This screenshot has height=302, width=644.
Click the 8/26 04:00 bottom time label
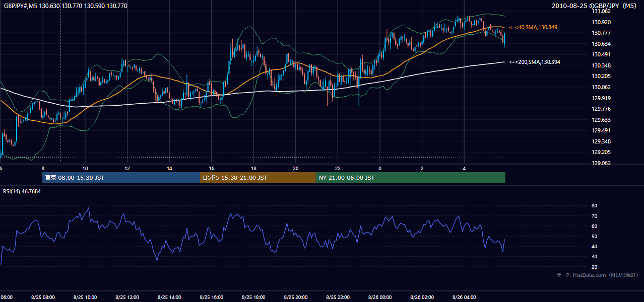coord(464,297)
